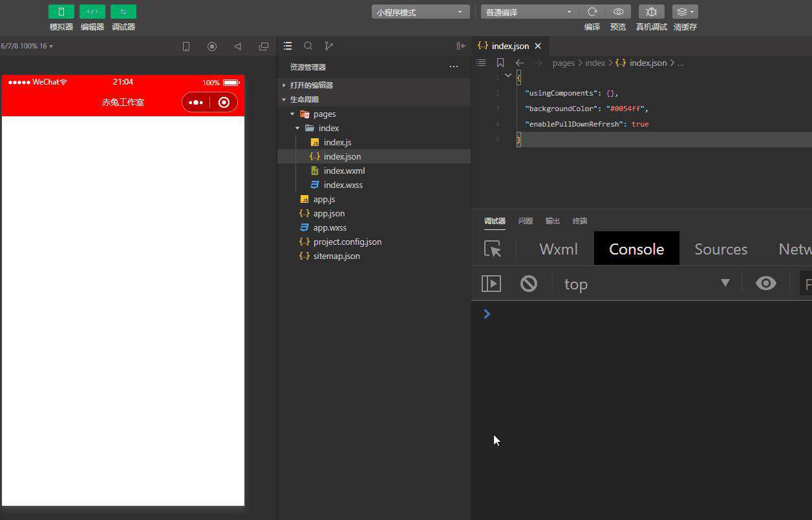Click the editor bookmark icon
Screen dimensions: 812x520
click(500, 63)
